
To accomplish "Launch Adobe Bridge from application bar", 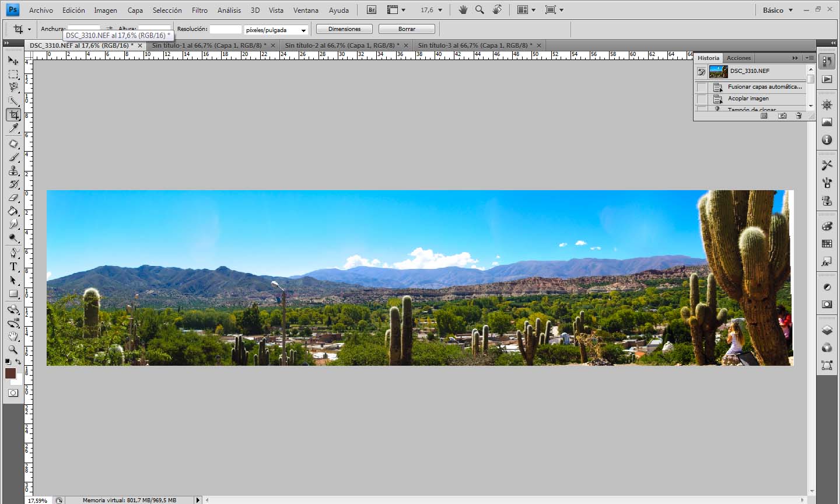I will point(372,10).
